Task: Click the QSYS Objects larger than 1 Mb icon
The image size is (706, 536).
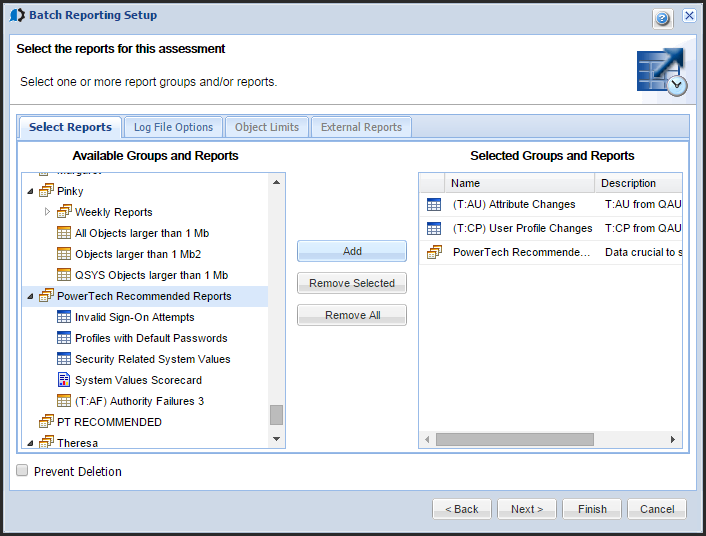Action: (64, 275)
